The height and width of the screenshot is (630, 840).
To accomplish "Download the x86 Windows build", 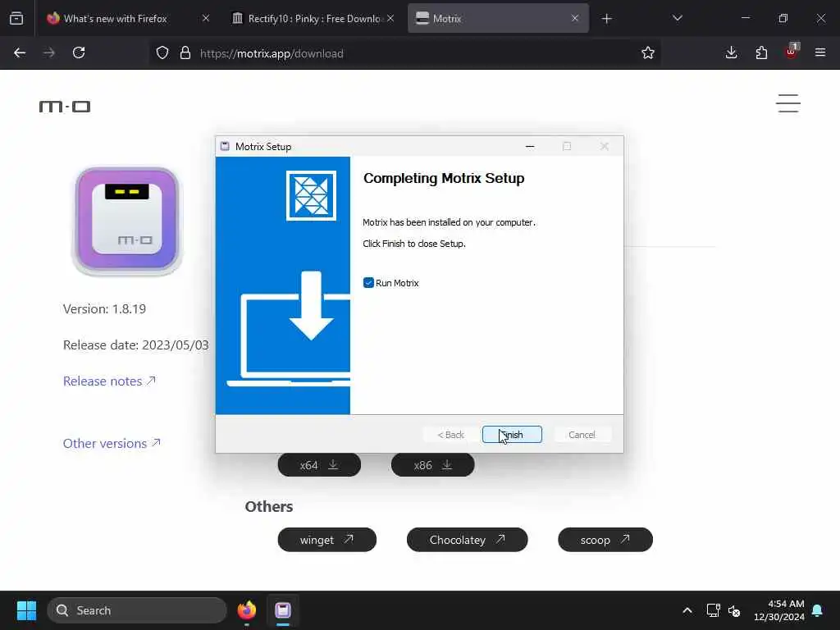I will pyautogui.click(x=433, y=465).
